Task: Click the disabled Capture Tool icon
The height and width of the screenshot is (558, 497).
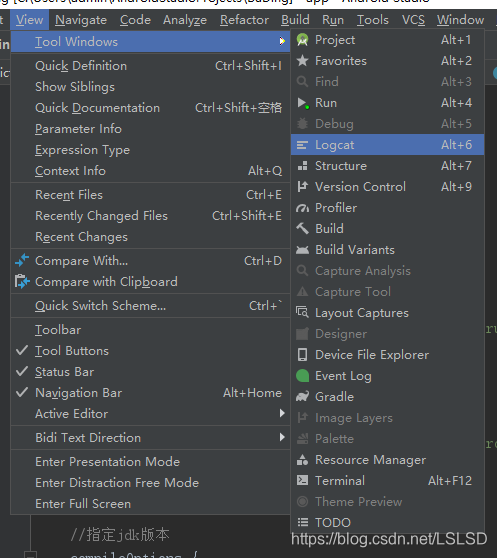Action: pyautogui.click(x=302, y=292)
